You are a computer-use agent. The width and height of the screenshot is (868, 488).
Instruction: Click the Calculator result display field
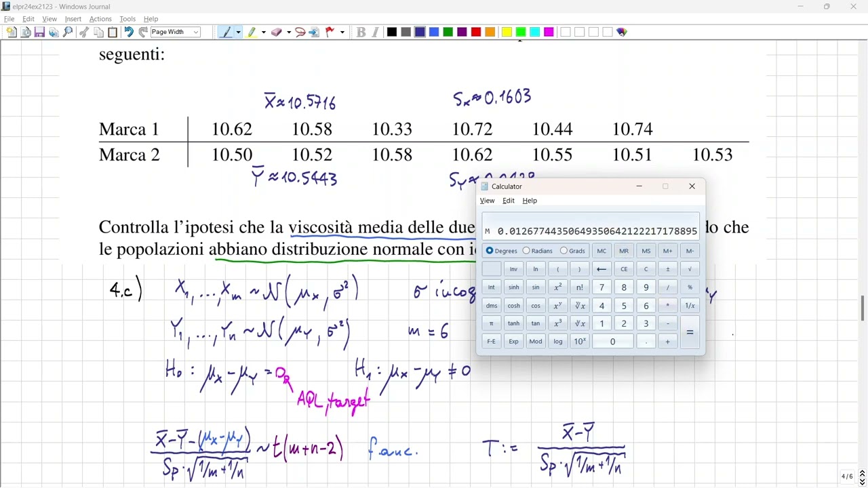pos(591,226)
